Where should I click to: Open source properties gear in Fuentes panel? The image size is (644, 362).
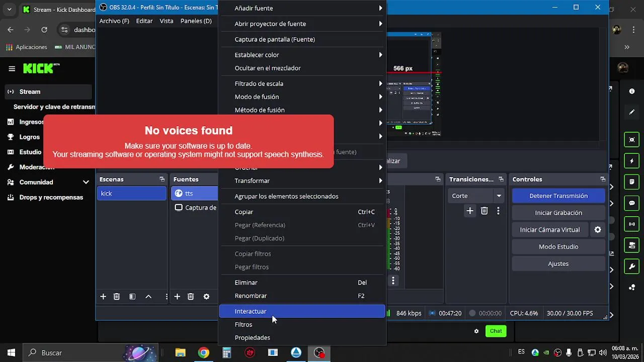(x=206, y=297)
